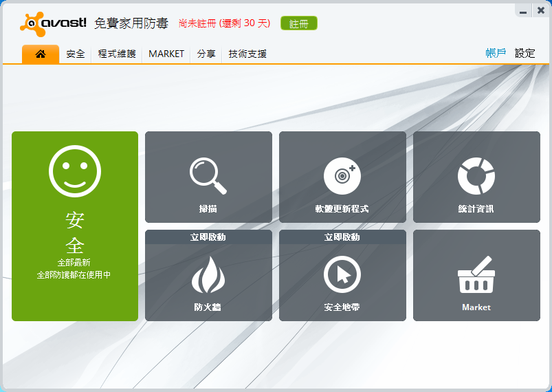This screenshot has height=392, width=552.
Task: Open the software updater disc icon
Action: click(342, 175)
